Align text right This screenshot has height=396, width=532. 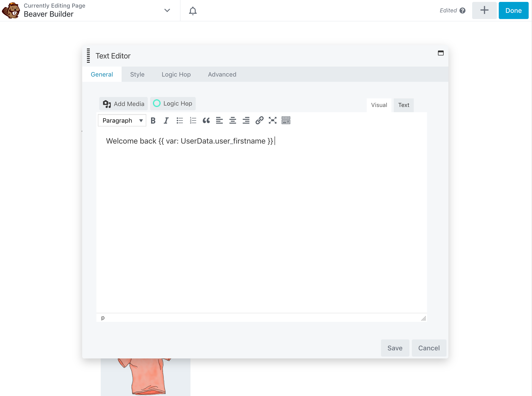click(x=246, y=120)
